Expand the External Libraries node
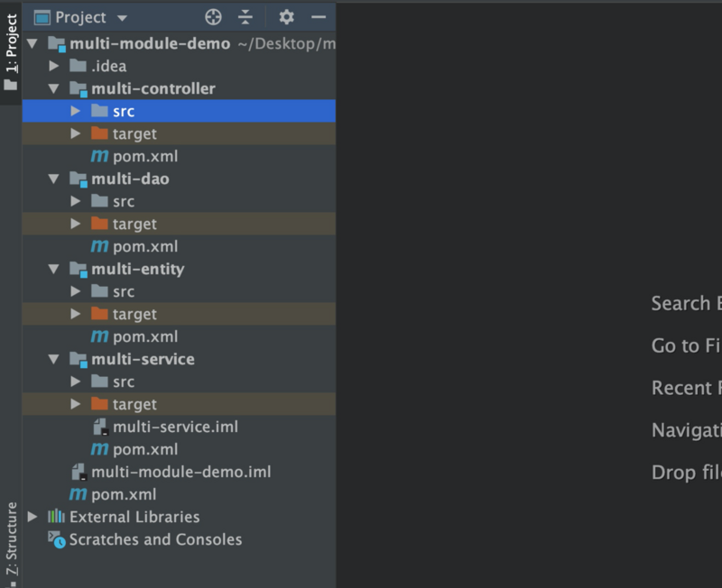 32,517
